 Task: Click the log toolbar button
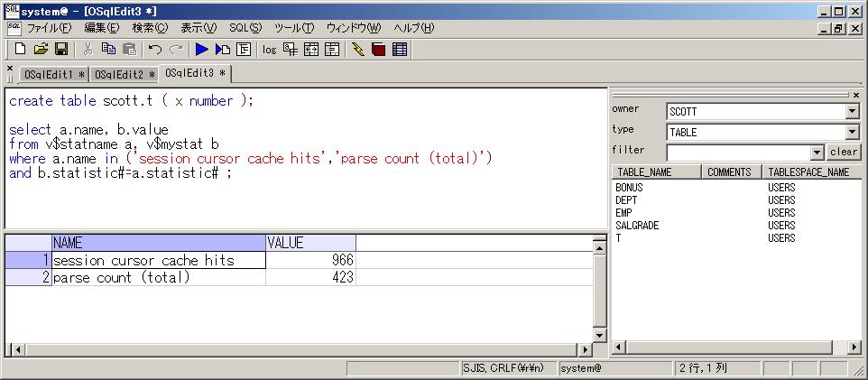coord(269,50)
